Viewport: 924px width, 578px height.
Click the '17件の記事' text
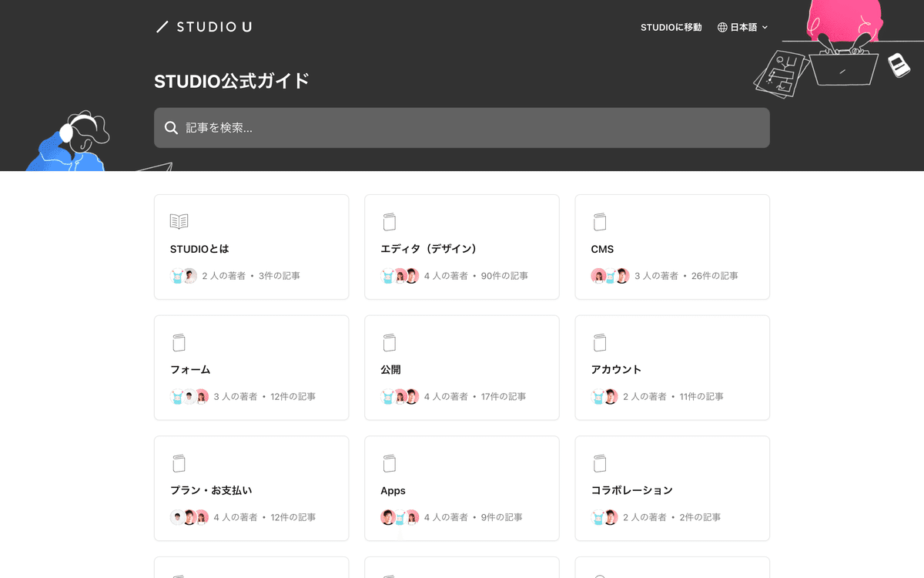[504, 397]
